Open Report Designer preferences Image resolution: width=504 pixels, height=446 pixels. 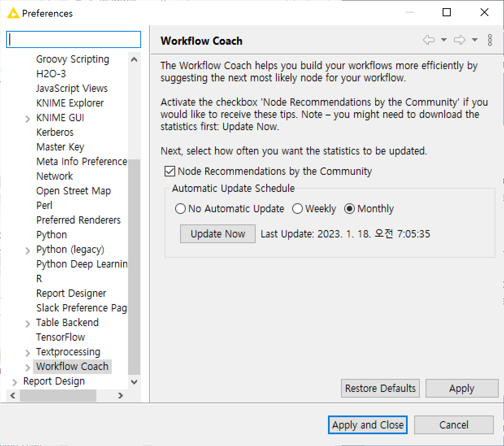(x=71, y=293)
